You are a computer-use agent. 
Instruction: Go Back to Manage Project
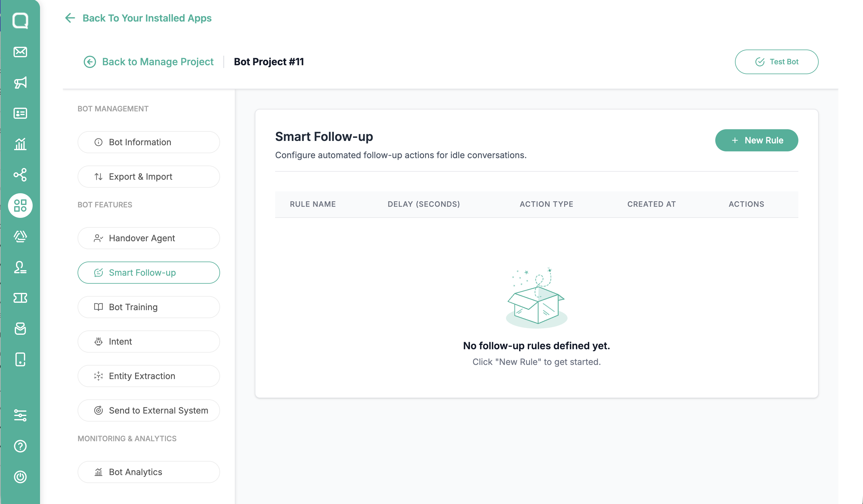pyautogui.click(x=149, y=62)
